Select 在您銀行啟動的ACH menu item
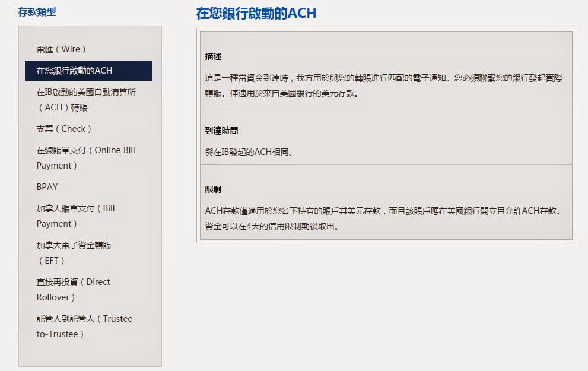 point(88,71)
